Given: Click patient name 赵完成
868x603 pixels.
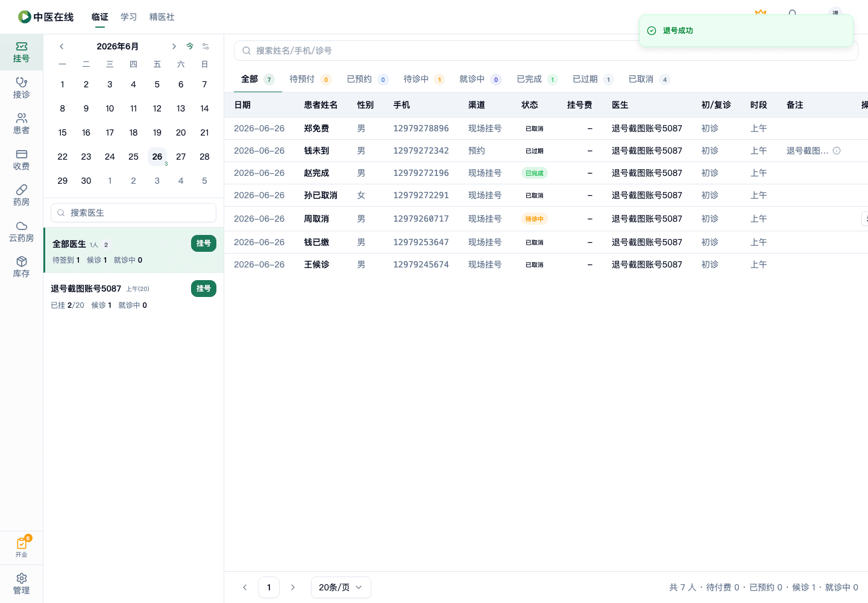Looking at the screenshot, I should click(x=316, y=173).
